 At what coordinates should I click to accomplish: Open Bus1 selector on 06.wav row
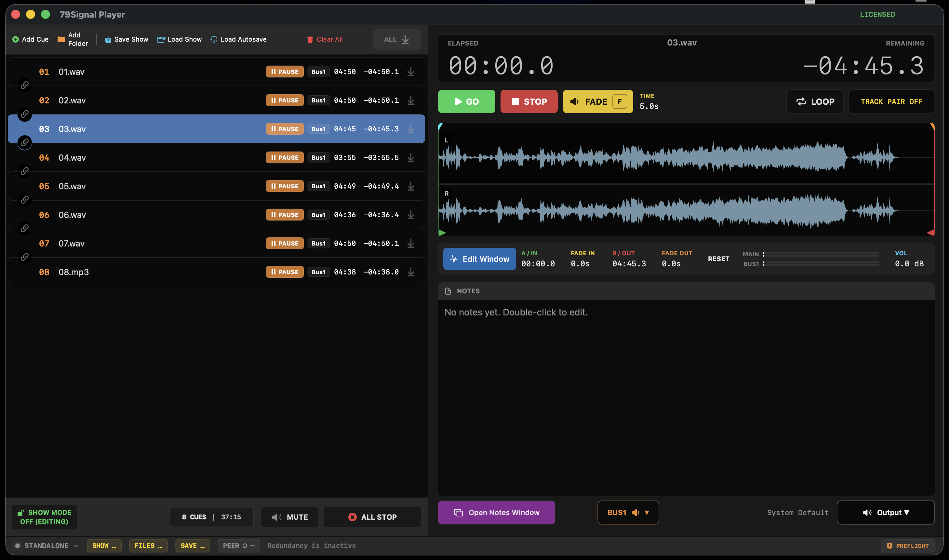click(x=318, y=215)
